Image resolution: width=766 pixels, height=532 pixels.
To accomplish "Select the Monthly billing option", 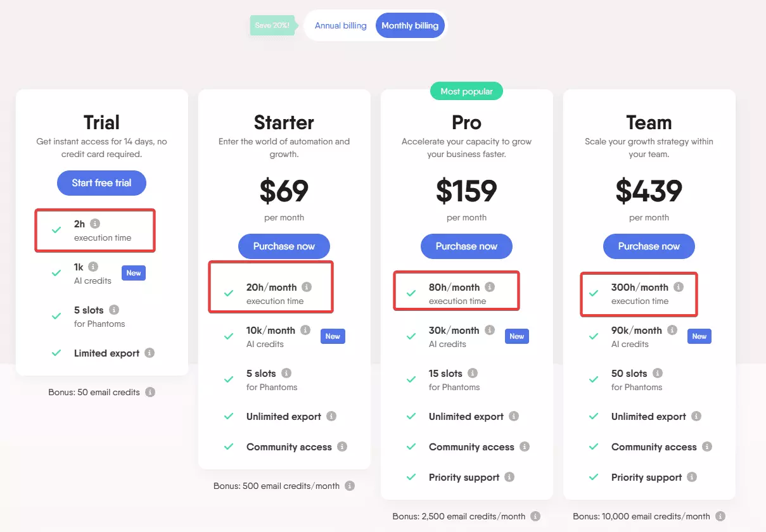I will click(410, 25).
